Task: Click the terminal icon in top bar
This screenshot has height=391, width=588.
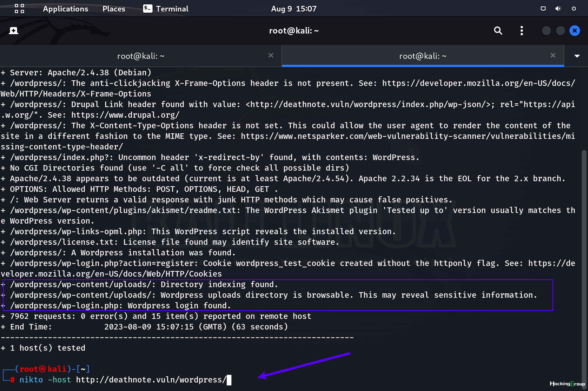Action: [148, 9]
